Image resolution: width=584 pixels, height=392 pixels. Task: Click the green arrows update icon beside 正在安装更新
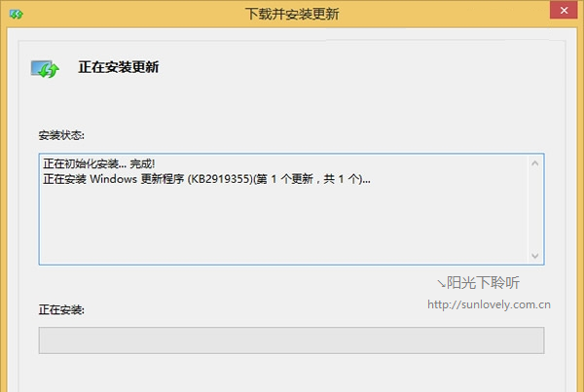[x=45, y=69]
